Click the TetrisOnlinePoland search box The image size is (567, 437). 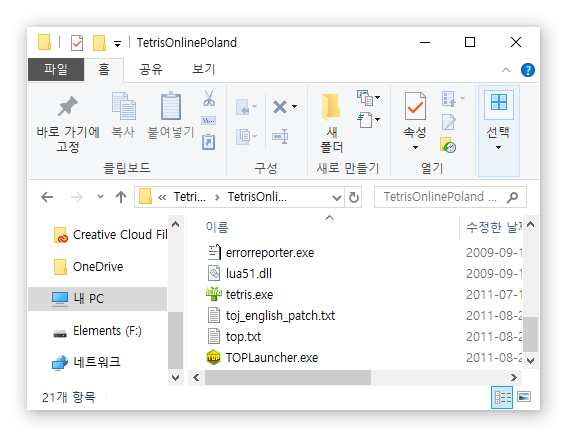click(x=450, y=197)
